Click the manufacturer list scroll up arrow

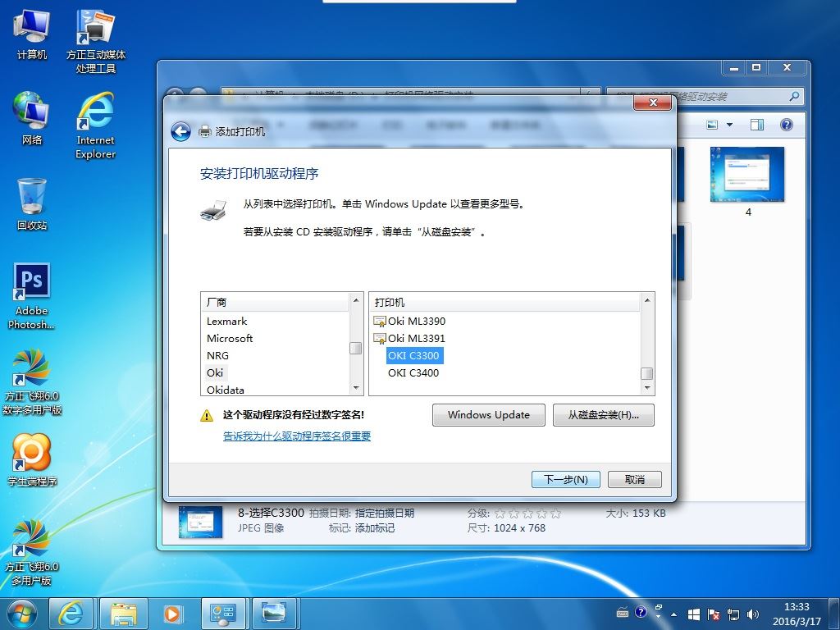click(x=356, y=300)
